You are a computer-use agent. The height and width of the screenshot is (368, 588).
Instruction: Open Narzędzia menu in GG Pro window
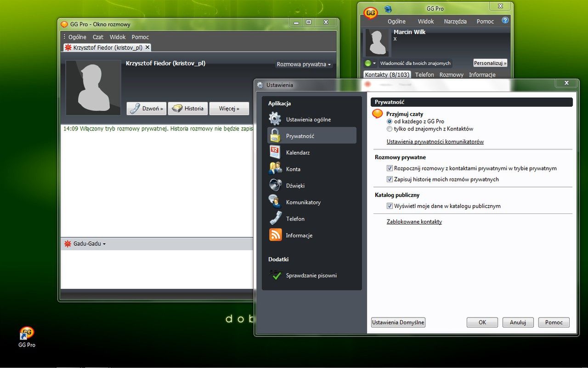(455, 21)
